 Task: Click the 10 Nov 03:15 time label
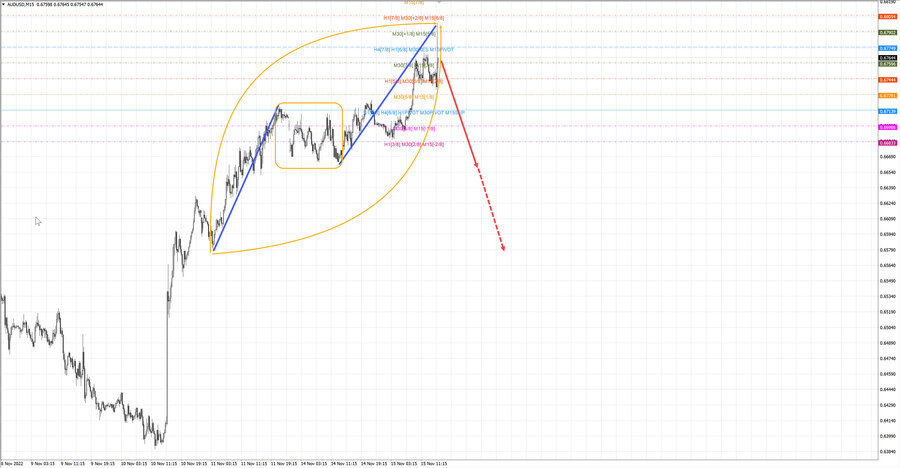click(134, 463)
